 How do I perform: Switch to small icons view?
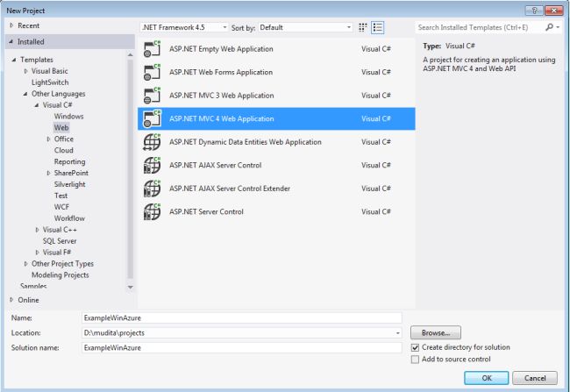click(x=362, y=28)
